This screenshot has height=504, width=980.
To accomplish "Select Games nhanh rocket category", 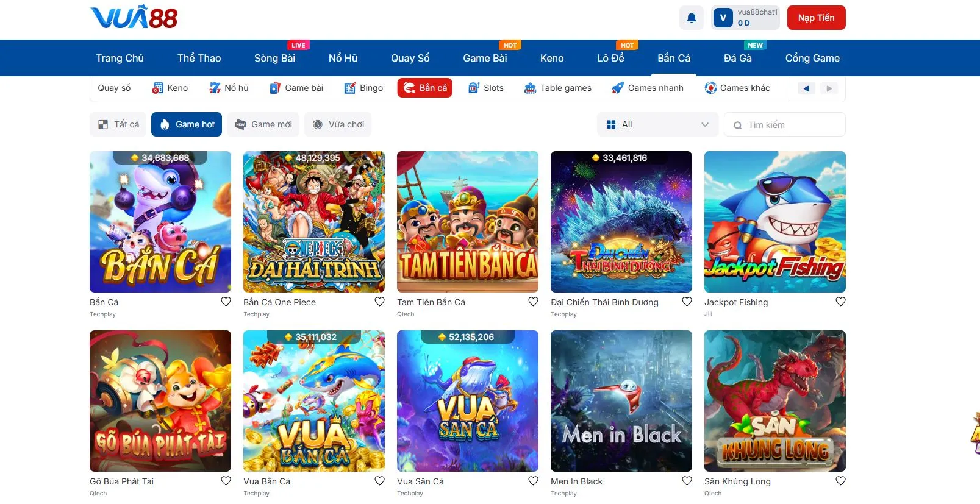I will 618,88.
